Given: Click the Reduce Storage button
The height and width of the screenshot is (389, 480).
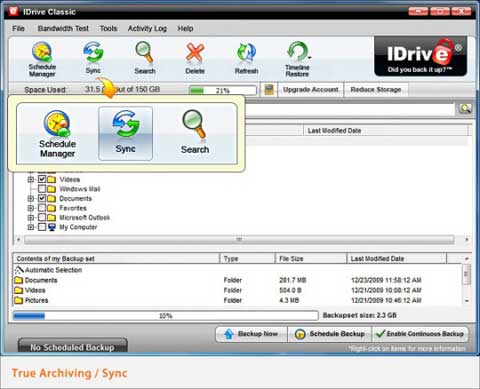Looking at the screenshot, I should (x=376, y=89).
